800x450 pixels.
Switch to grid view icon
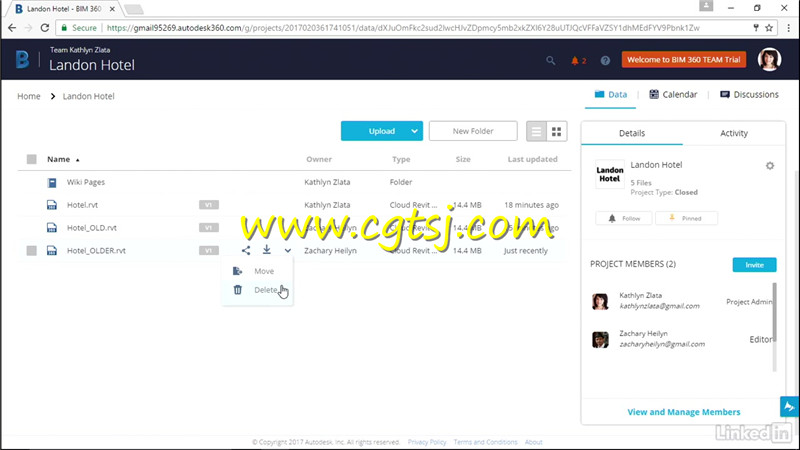pyautogui.click(x=557, y=132)
